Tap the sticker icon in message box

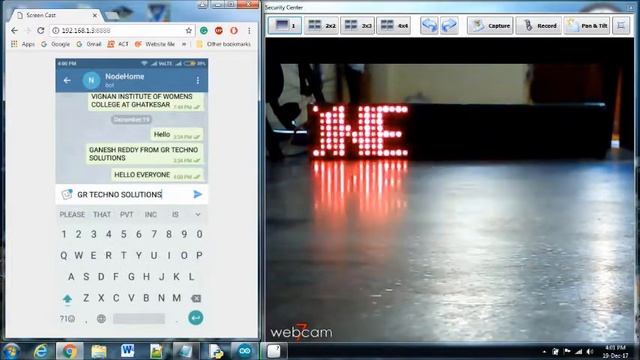tap(67, 194)
